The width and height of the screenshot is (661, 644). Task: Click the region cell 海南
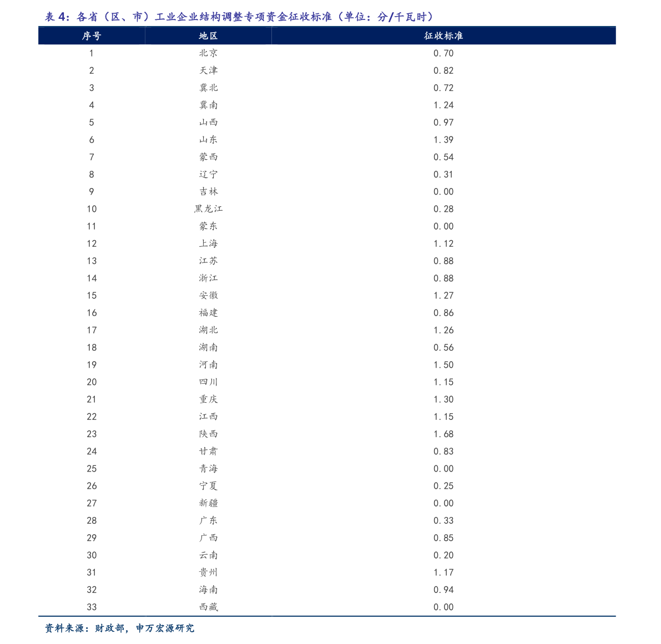[x=208, y=590]
